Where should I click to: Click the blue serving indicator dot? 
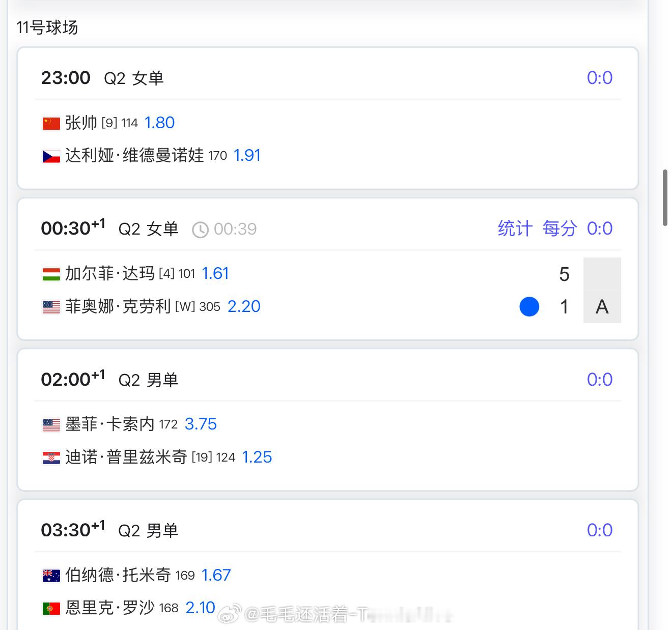point(529,307)
